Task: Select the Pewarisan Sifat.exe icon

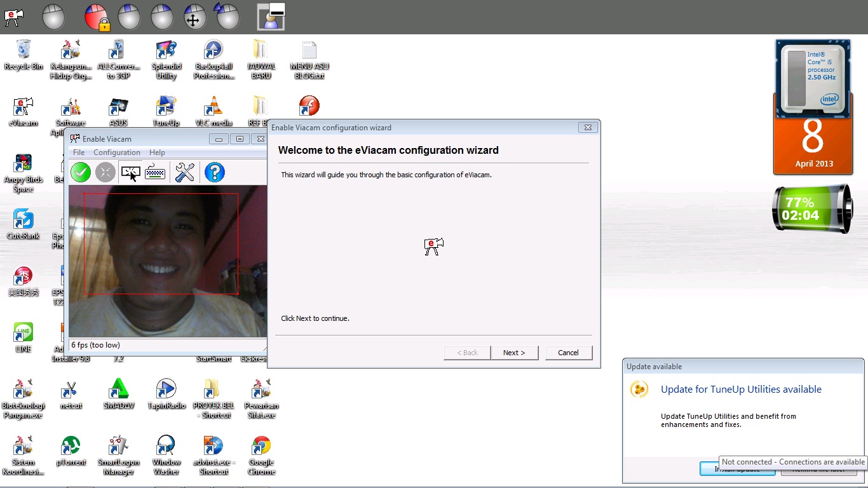Action: click(261, 399)
